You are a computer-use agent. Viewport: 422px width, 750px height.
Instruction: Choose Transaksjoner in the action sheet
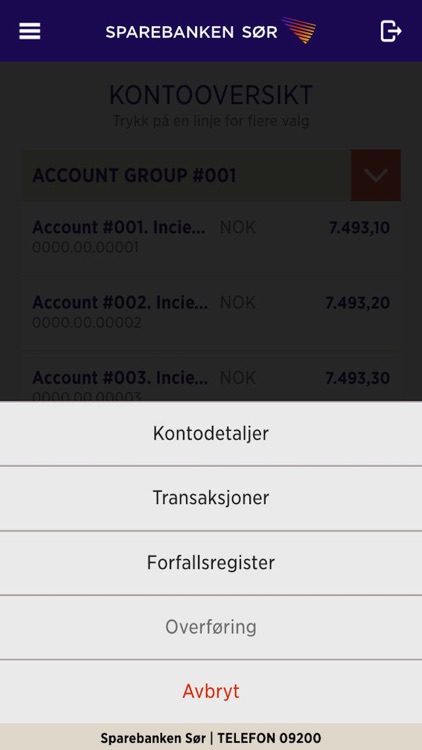(211, 498)
